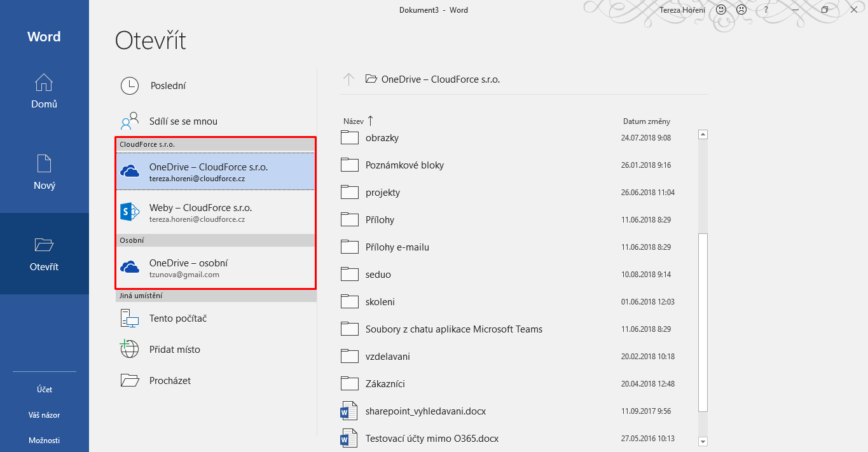Open the Domů tab in sidebar
The image size is (868, 452).
(44, 92)
